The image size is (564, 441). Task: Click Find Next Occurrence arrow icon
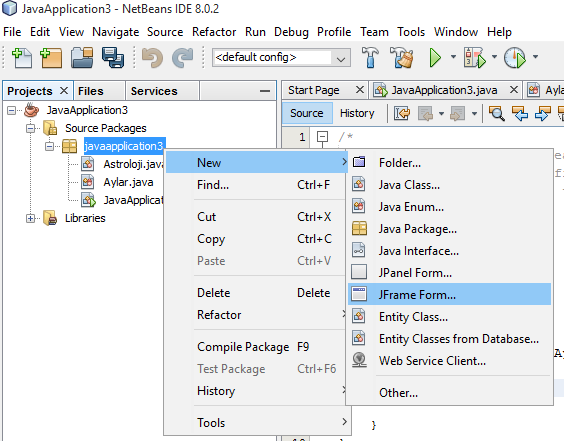543,114
